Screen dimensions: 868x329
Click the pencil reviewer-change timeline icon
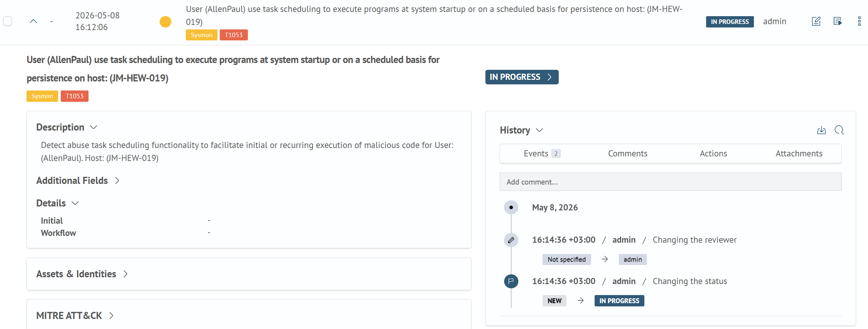(511, 240)
